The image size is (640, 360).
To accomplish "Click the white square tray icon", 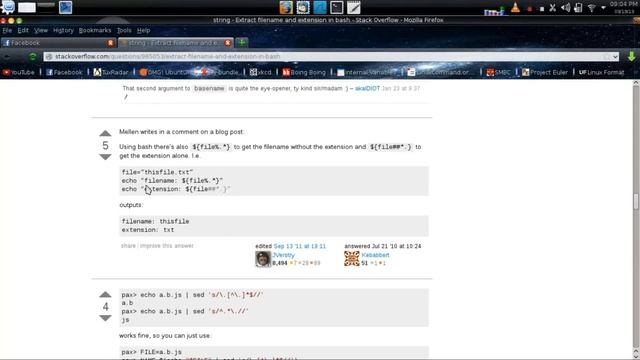I will (x=542, y=9).
